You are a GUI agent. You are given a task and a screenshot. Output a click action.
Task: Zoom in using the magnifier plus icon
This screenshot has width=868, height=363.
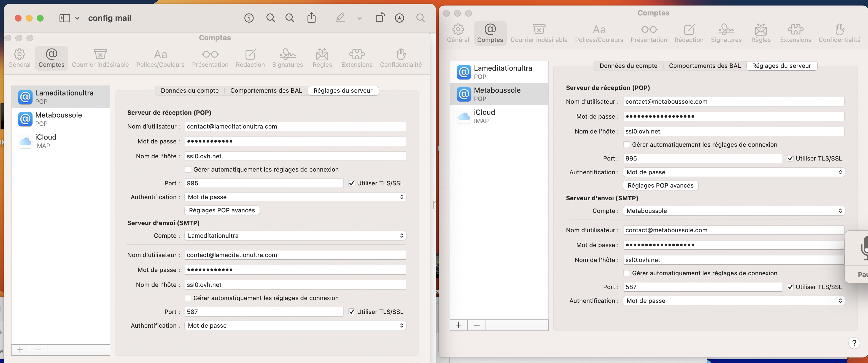[x=290, y=18]
